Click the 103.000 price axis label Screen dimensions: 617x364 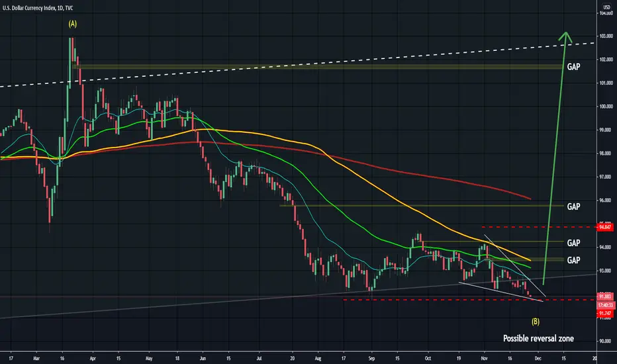tap(606, 36)
